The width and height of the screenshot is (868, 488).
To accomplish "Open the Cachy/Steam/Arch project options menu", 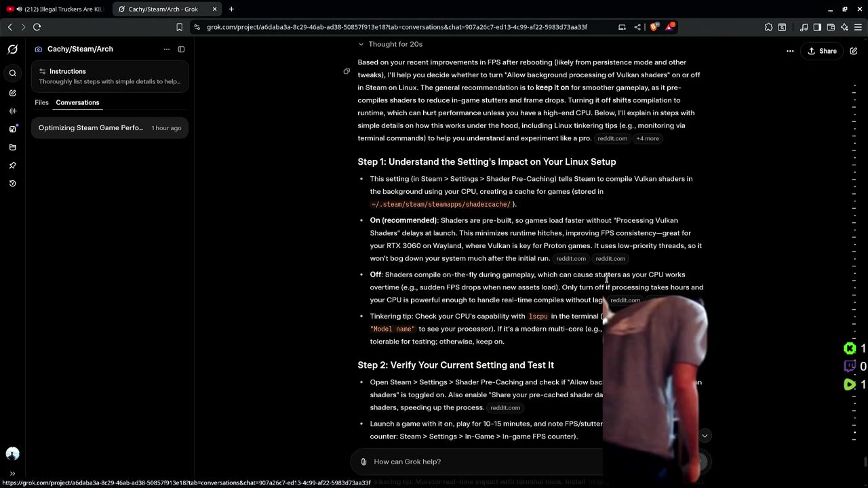I will coord(166,49).
